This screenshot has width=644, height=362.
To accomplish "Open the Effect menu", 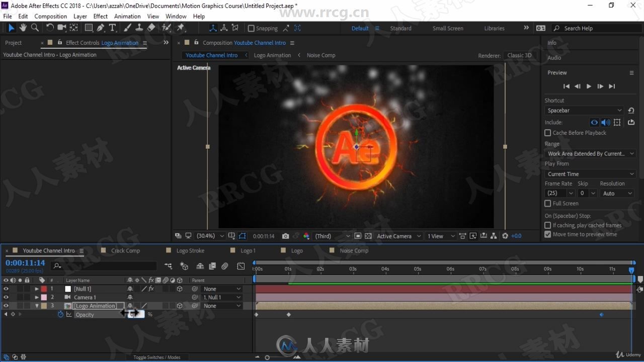I will coord(101,16).
